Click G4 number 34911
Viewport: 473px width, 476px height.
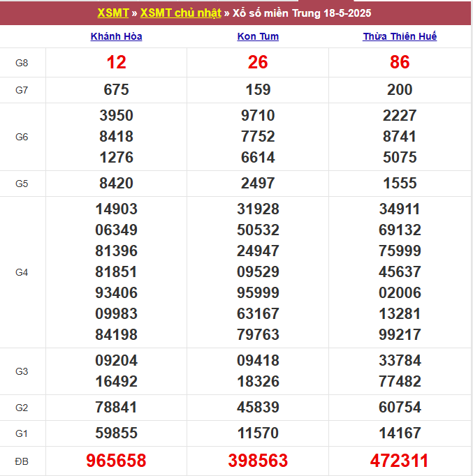(x=400, y=209)
